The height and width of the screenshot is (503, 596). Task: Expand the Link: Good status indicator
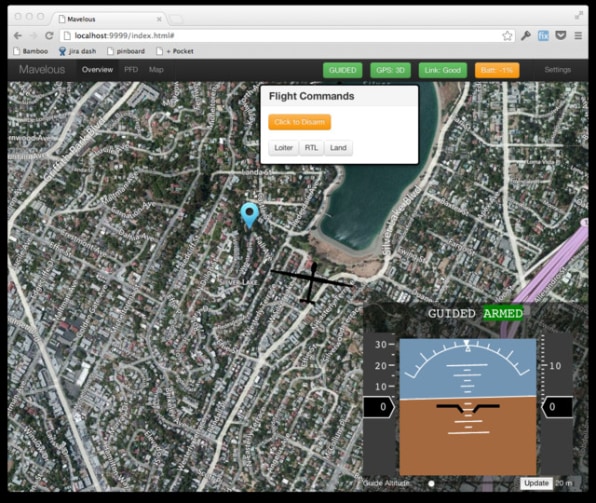point(442,70)
